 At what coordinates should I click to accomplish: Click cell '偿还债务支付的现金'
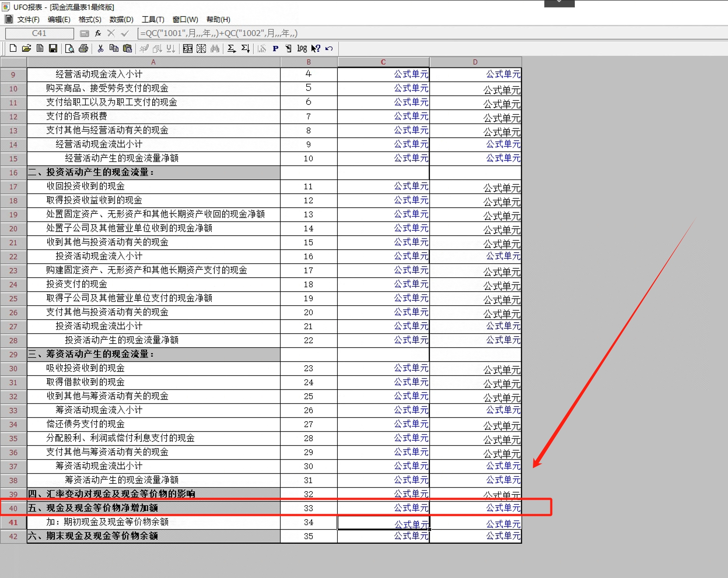point(154,424)
